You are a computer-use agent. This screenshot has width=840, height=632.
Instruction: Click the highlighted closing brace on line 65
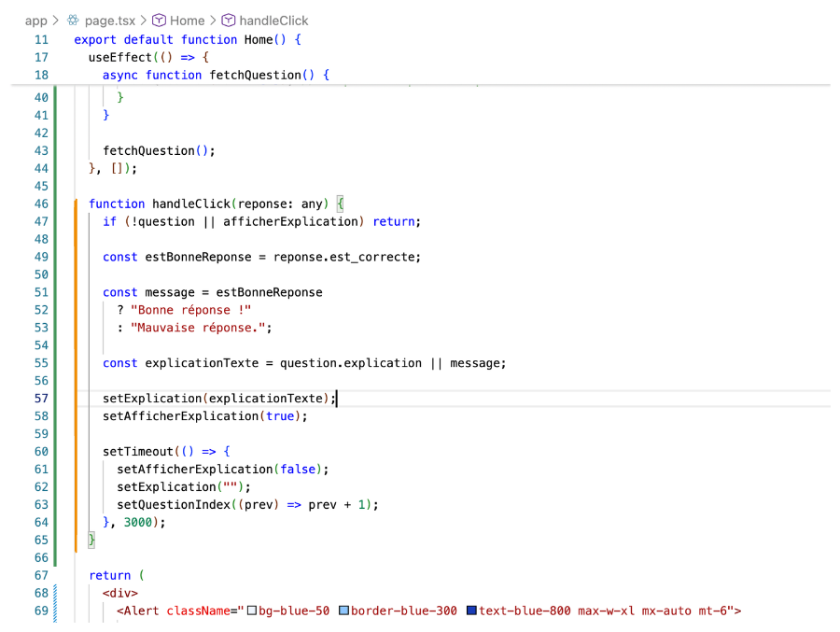pyautogui.click(x=92, y=541)
